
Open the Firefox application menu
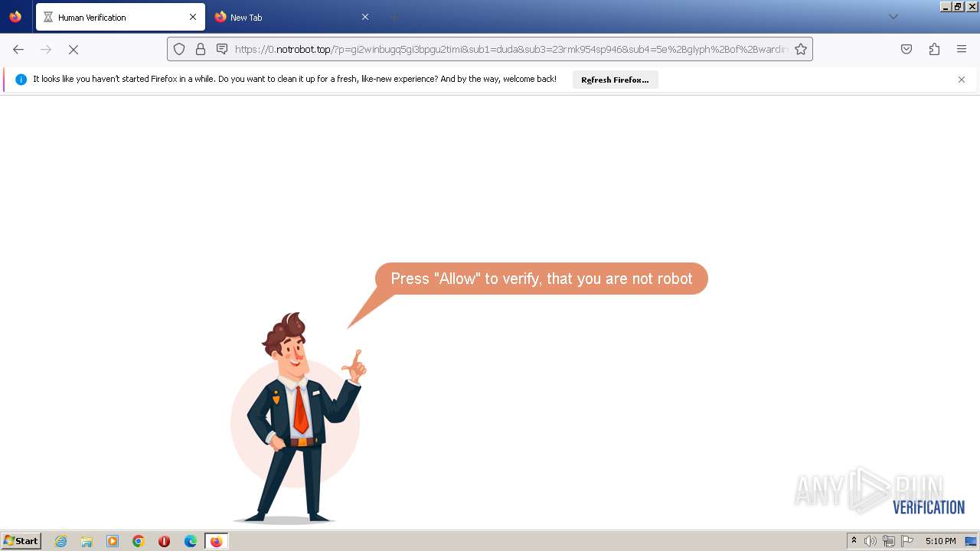tap(962, 49)
